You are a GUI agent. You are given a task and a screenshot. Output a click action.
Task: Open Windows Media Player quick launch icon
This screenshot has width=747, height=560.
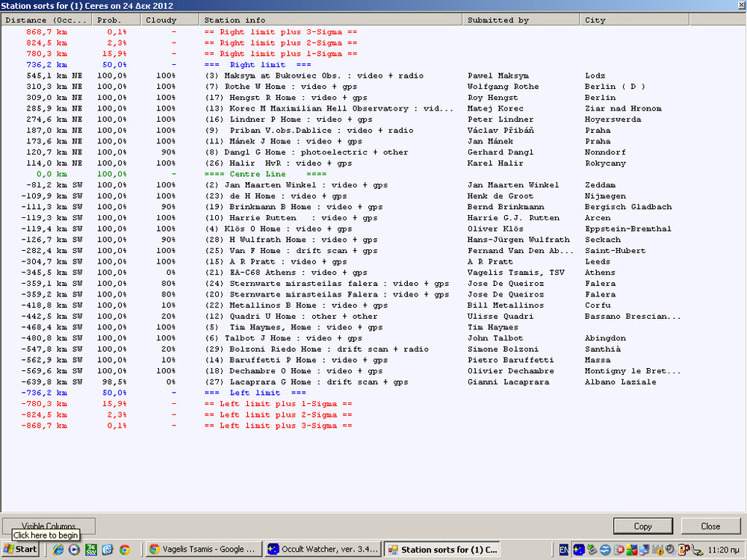pyautogui.click(x=74, y=550)
